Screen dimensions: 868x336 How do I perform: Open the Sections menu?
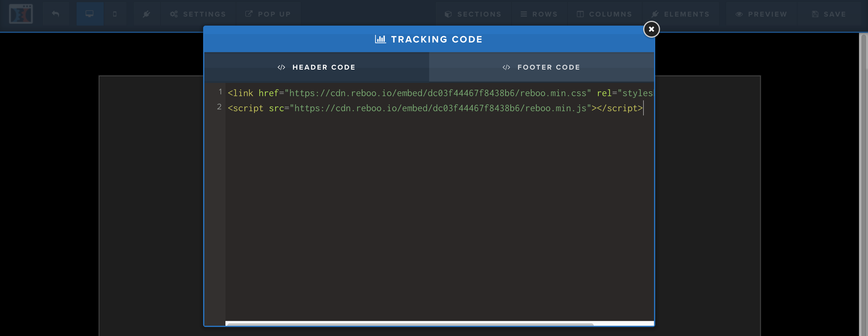[x=473, y=14]
